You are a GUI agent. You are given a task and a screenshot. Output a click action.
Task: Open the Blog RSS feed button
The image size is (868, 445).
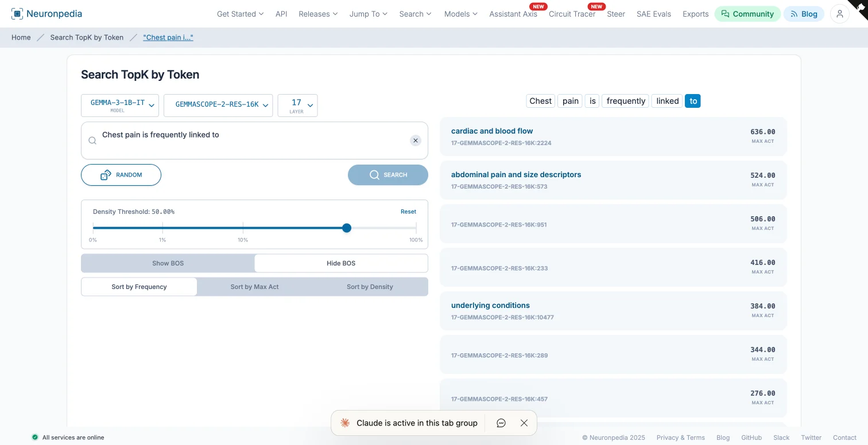coord(804,14)
